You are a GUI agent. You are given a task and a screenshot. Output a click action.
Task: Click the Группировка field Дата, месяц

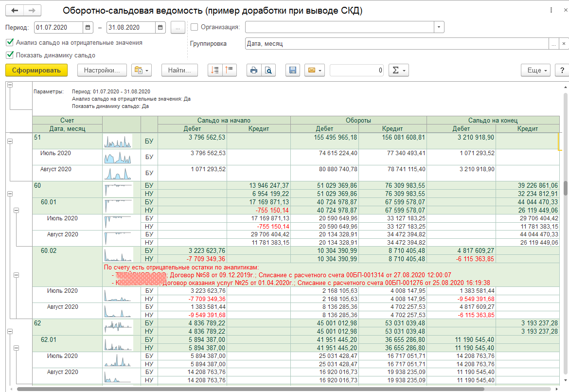pyautogui.click(x=397, y=44)
